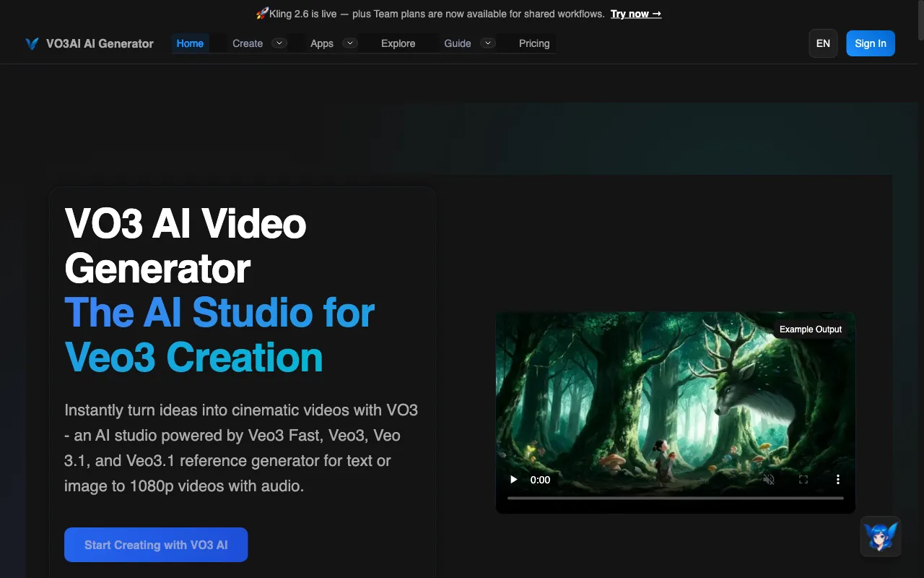
Task: Click the Sign In button
Action: point(871,43)
